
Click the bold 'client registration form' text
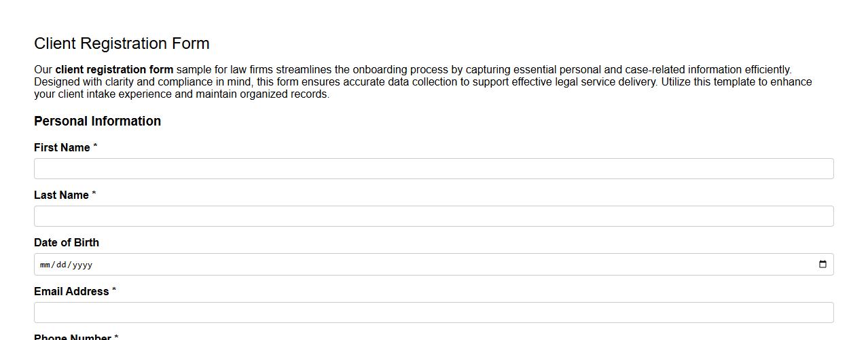coord(114,70)
